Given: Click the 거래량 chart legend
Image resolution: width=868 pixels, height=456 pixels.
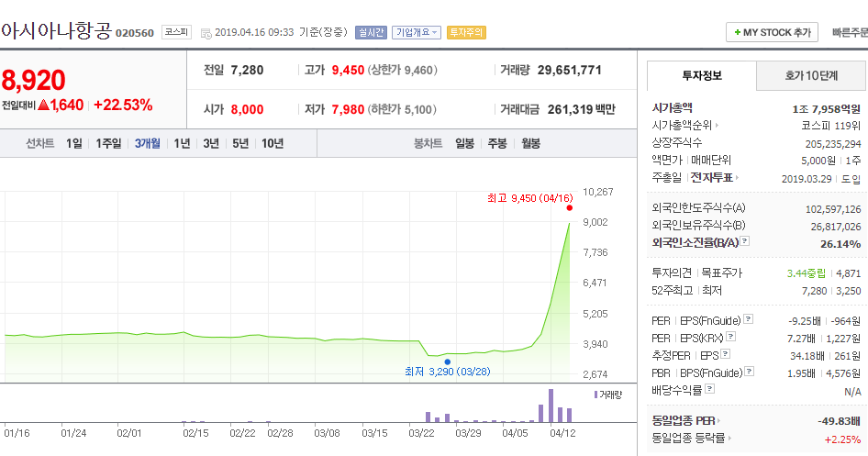Looking at the screenshot, I should (607, 395).
